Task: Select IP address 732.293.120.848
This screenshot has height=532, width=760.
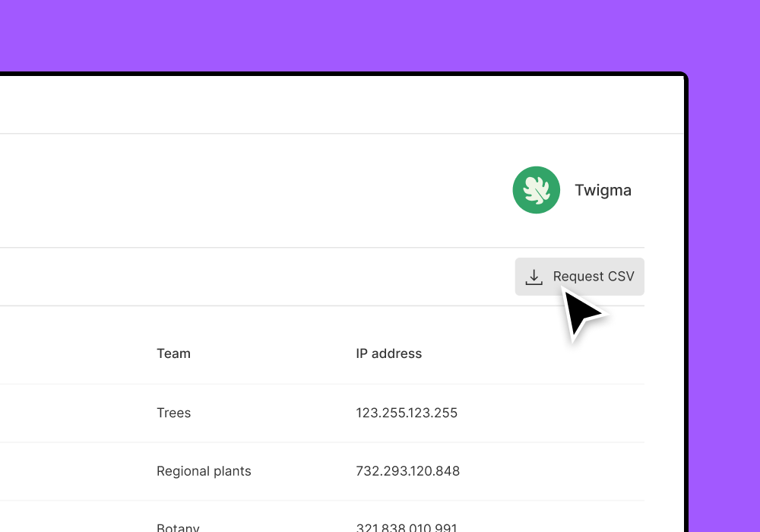Action: [407, 471]
